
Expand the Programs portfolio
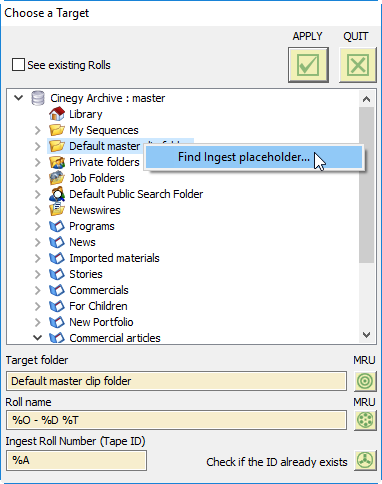tap(38, 226)
